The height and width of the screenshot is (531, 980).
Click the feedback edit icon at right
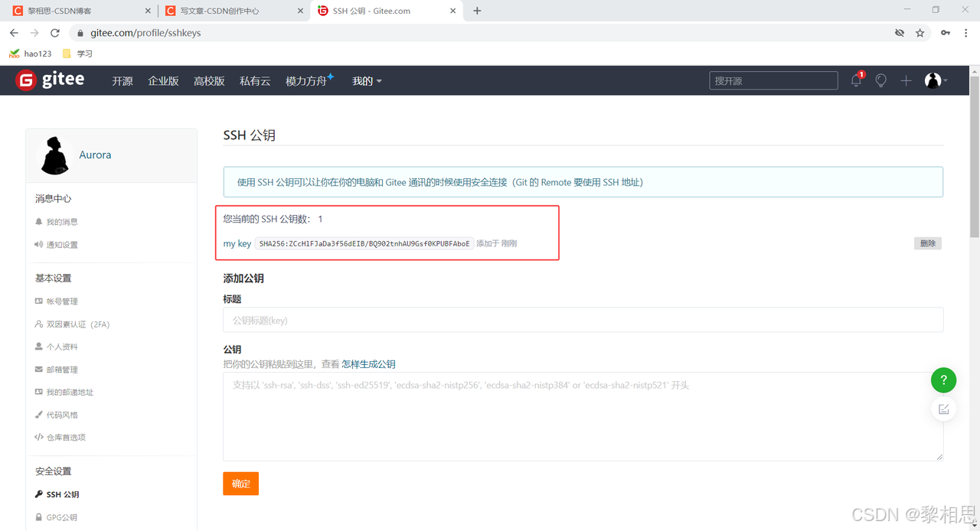tap(943, 409)
